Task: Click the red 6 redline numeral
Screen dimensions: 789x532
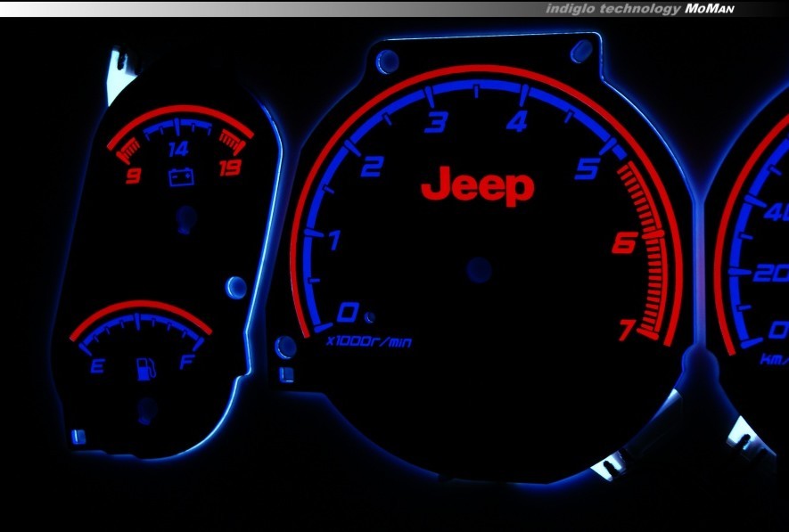Action: [x=624, y=242]
